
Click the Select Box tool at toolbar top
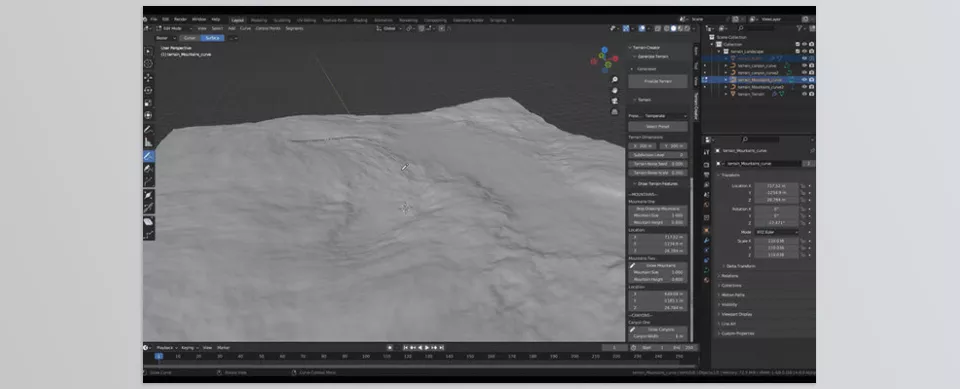click(x=148, y=51)
